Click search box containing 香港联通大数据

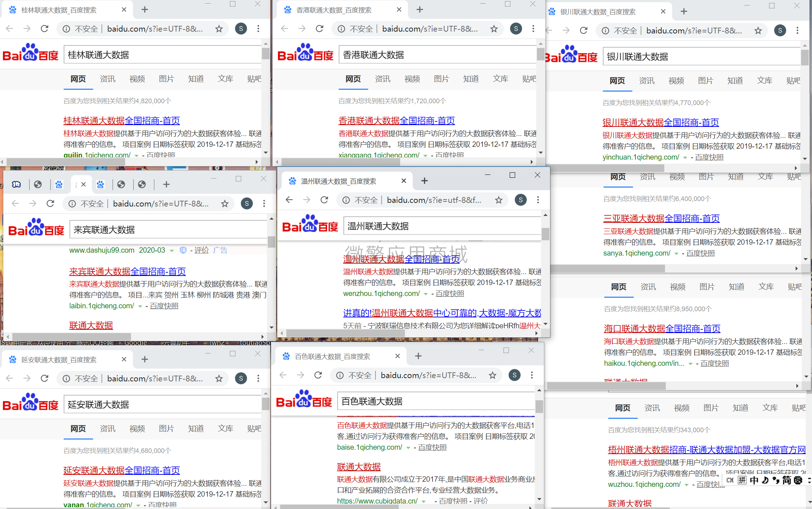(438, 55)
